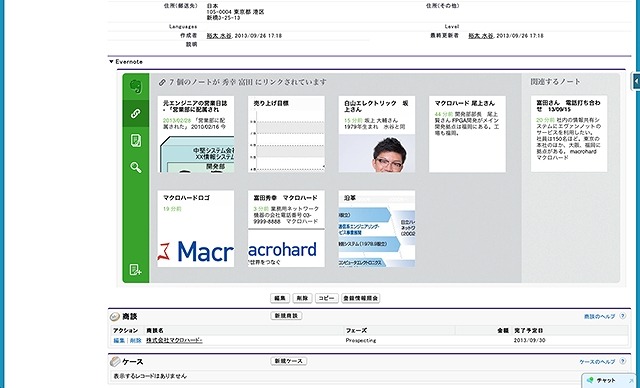Sort by 完了予定日 column header
This screenshot has width=640, height=388.
(x=528, y=330)
